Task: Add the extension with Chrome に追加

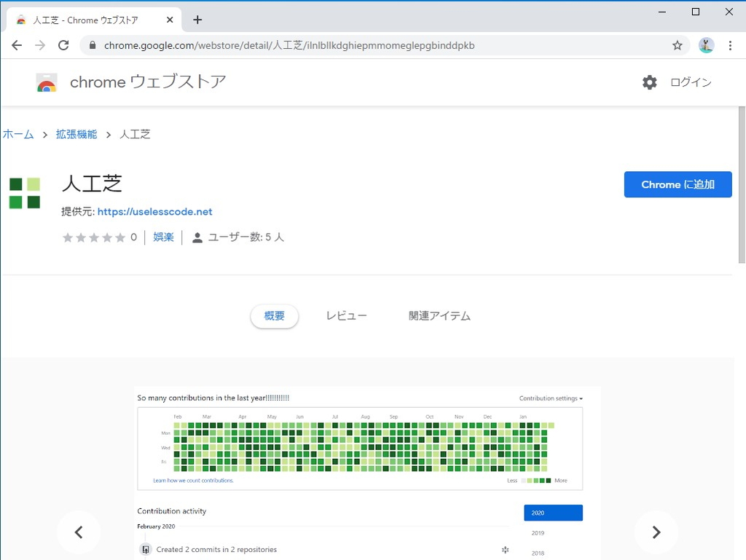Action: point(678,184)
